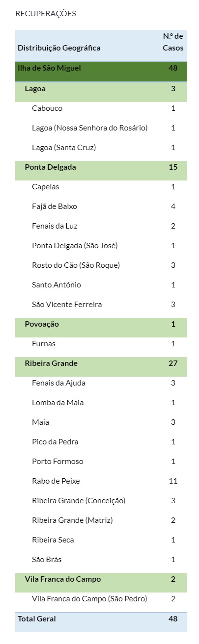Click the N.º de Casos column header
The width and height of the screenshot is (199, 644).
pos(173,42)
